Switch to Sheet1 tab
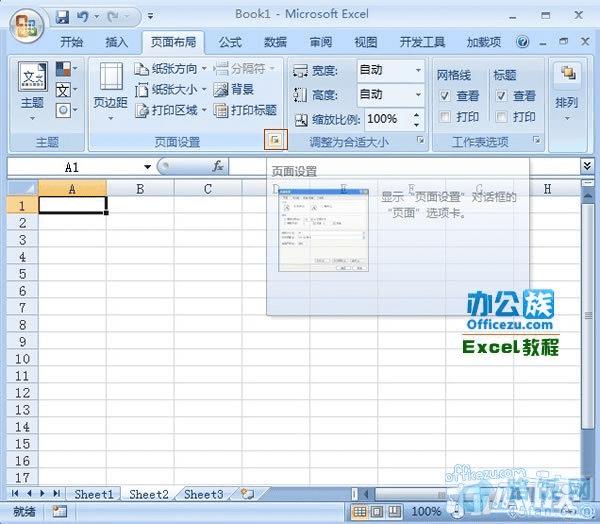 click(94, 494)
